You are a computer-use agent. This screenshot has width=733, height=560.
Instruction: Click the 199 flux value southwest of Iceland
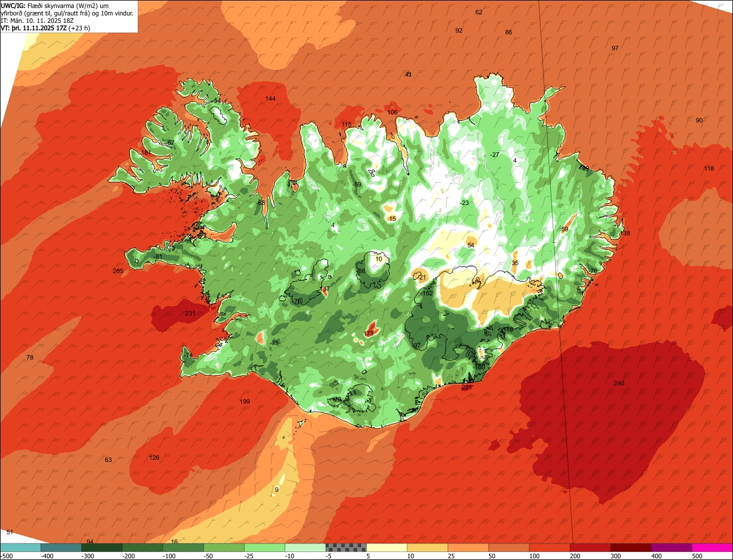coord(245,401)
